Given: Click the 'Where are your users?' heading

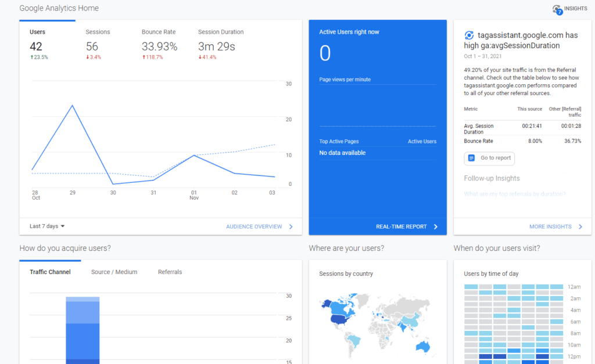Looking at the screenshot, I should pyautogui.click(x=346, y=248).
